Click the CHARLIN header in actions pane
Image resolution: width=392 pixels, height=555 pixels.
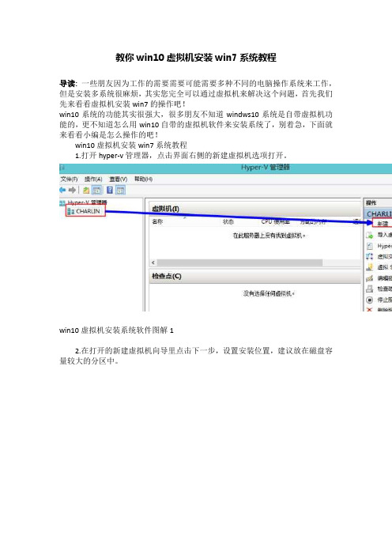point(379,213)
